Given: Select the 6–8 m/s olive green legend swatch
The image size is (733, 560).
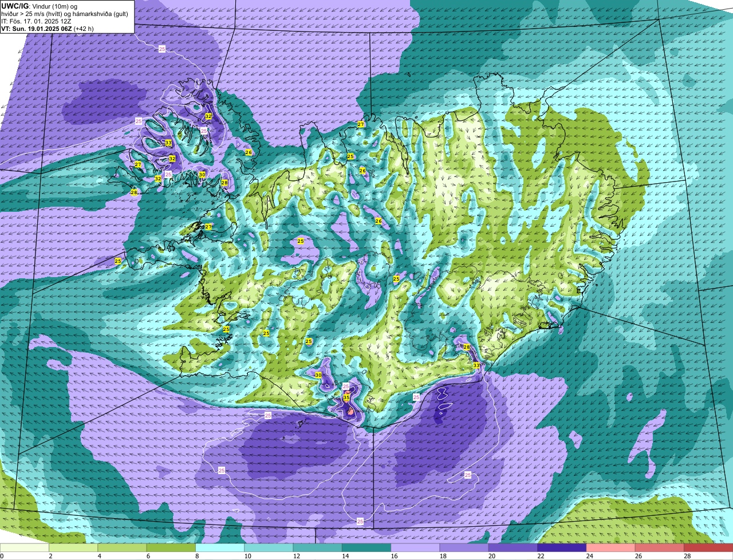Looking at the screenshot, I should coord(171,547).
